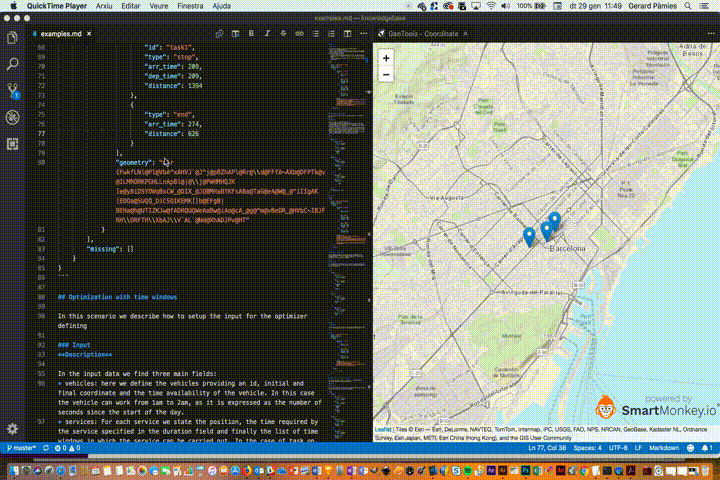Open Trash from the Dock
This screenshot has height=480, width=720.
(705, 470)
